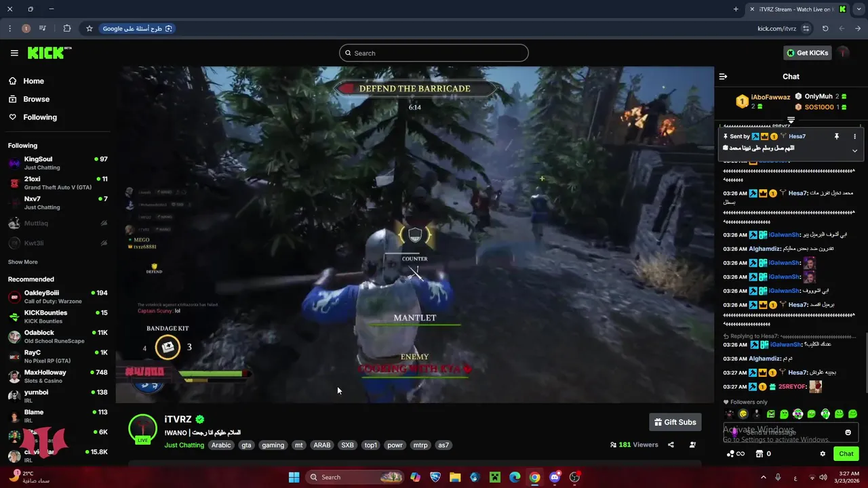Collapse the chat panel icon
This screenshot has height=488, width=868.
(x=723, y=77)
